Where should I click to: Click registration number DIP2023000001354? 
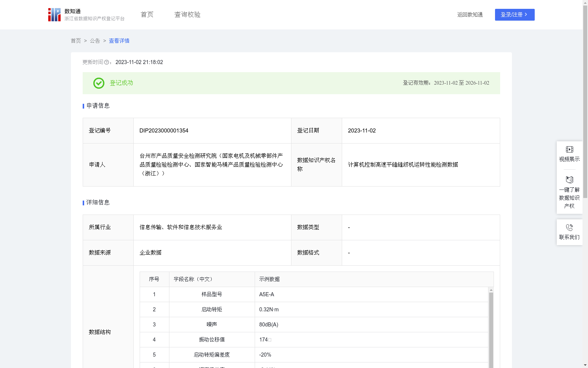click(x=164, y=131)
